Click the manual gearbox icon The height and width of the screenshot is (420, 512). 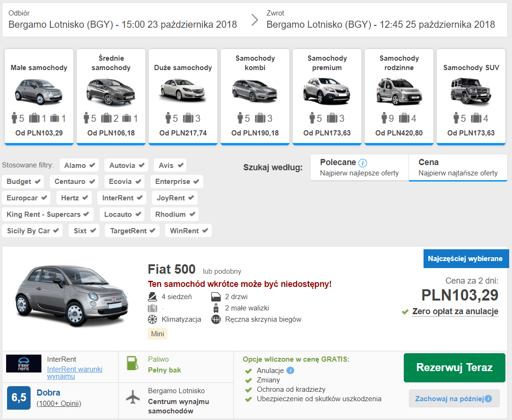pos(216,319)
